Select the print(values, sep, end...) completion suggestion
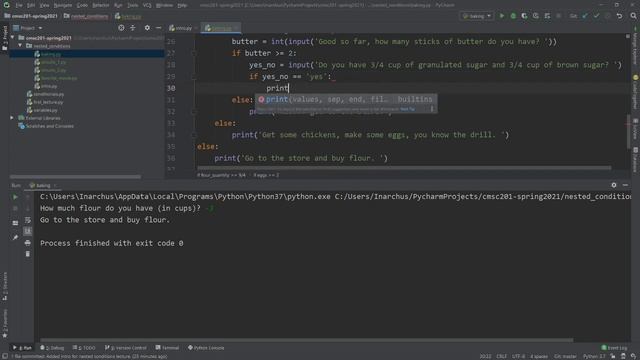The image size is (640, 360). [x=346, y=99]
